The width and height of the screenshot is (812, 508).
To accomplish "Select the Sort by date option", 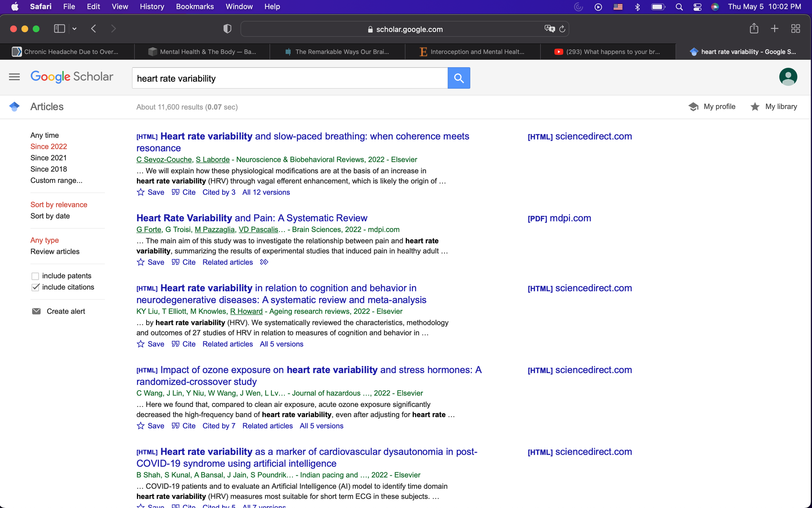I will pos(50,216).
